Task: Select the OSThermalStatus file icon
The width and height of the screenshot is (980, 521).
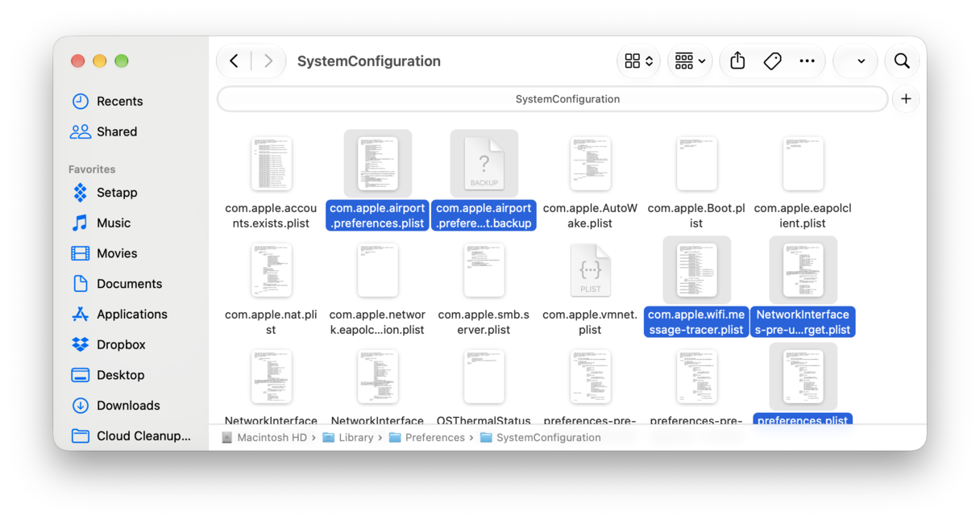Action: 484,377
